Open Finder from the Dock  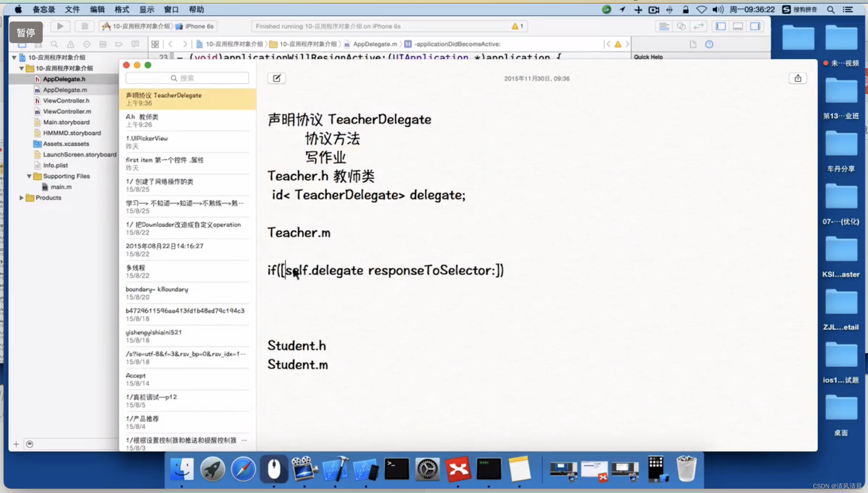182,469
